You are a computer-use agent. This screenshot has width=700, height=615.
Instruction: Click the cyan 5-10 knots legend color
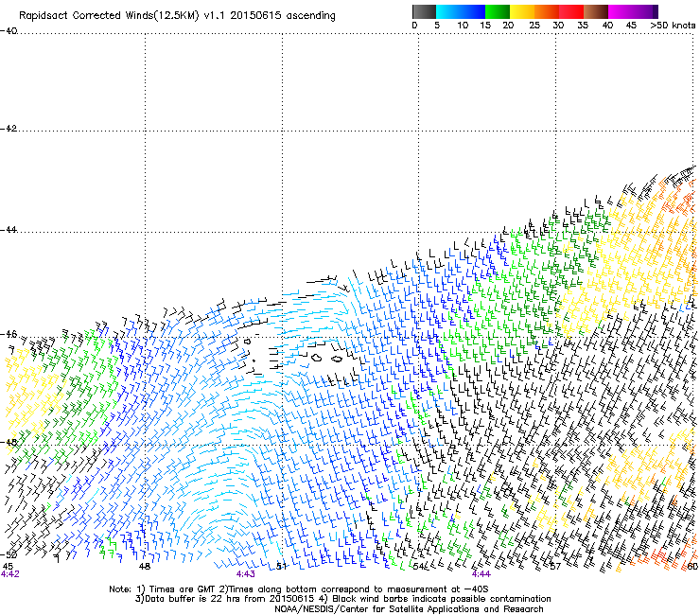[447, 11]
